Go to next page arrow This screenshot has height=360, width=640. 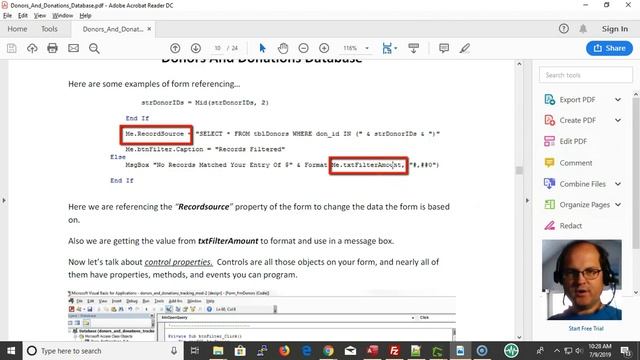[196, 48]
